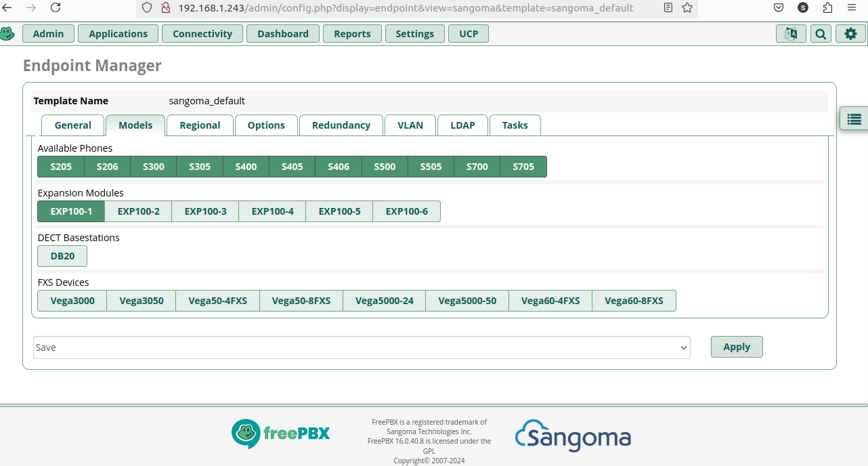The image size is (868, 466).
Task: Click the Apply button
Action: click(x=736, y=346)
